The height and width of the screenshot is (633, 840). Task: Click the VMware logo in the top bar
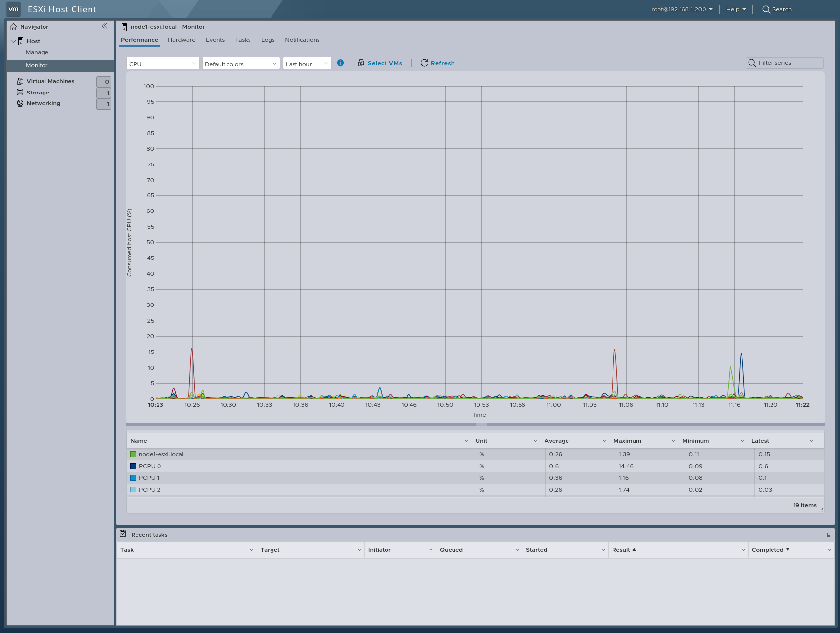[x=13, y=9]
